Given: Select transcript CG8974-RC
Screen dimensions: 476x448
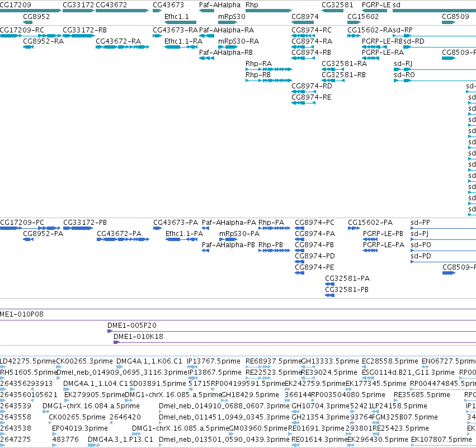Looking at the screenshot, I should click(312, 30).
